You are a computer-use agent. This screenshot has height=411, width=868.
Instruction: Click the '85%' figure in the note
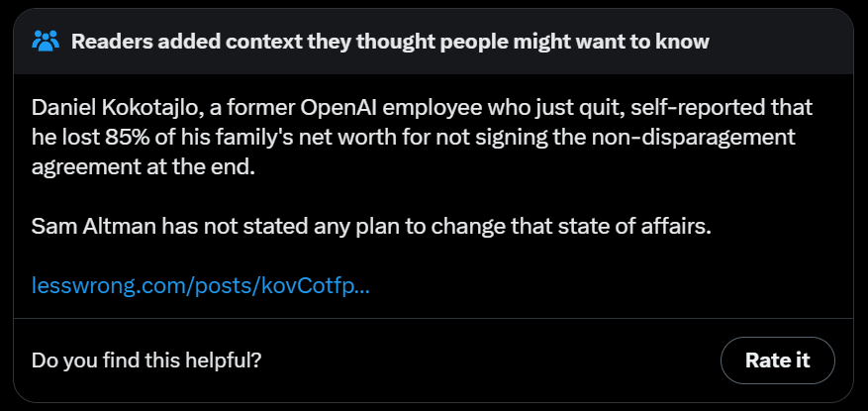(x=128, y=138)
